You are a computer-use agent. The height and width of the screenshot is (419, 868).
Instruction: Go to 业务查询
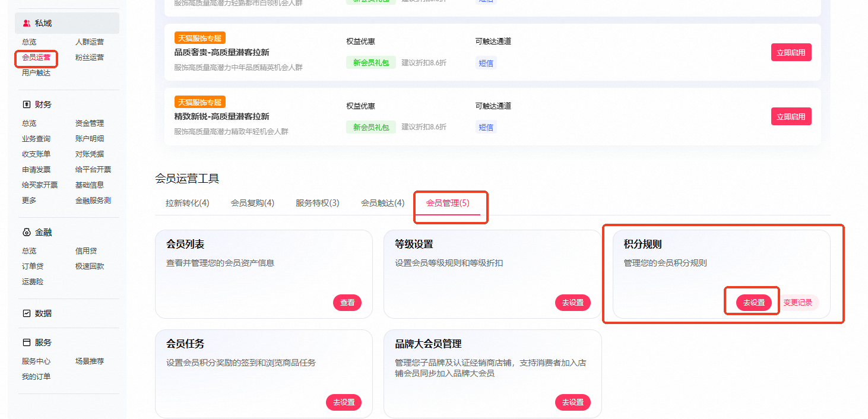[36, 139]
